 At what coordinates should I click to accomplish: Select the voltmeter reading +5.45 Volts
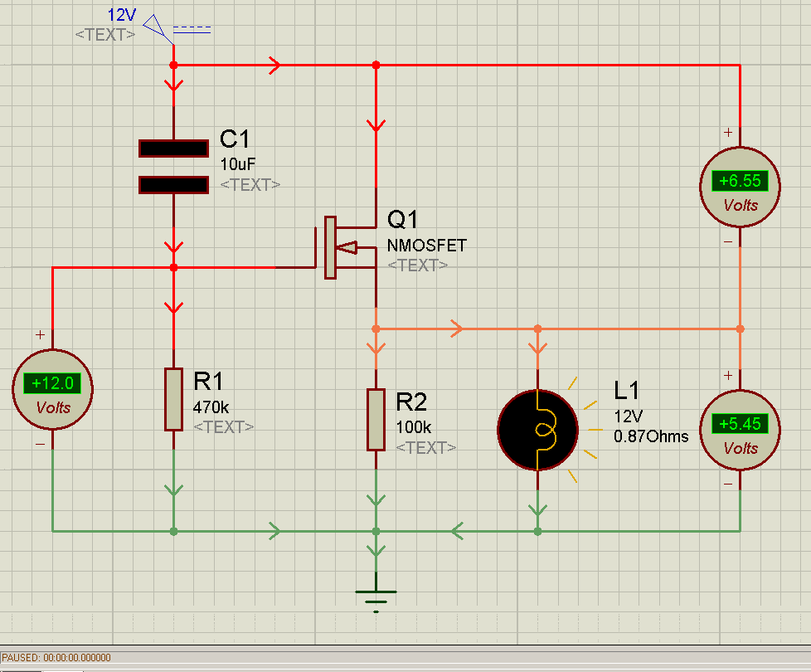[x=741, y=430]
